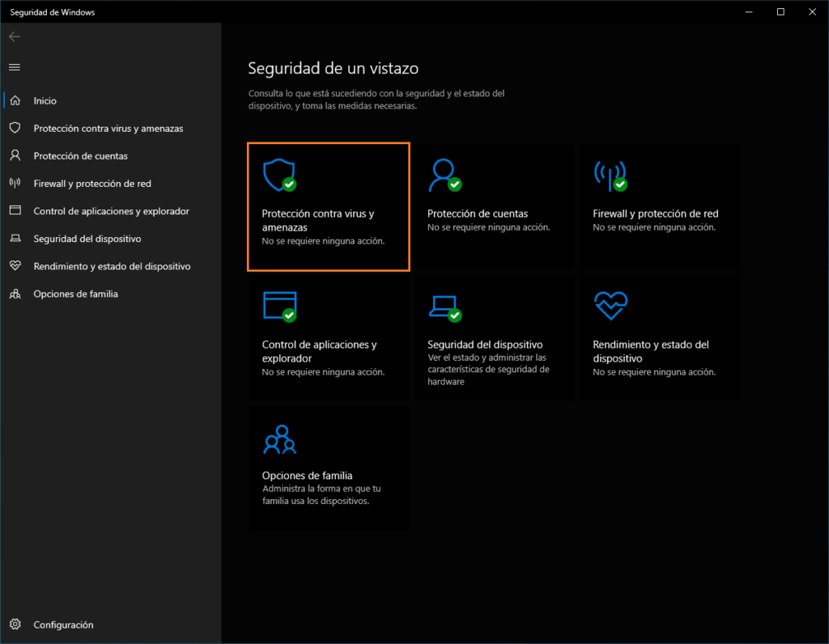The width and height of the screenshot is (829, 644).
Task: Open Protección contra virus y amenazas sidebar item
Action: (108, 129)
